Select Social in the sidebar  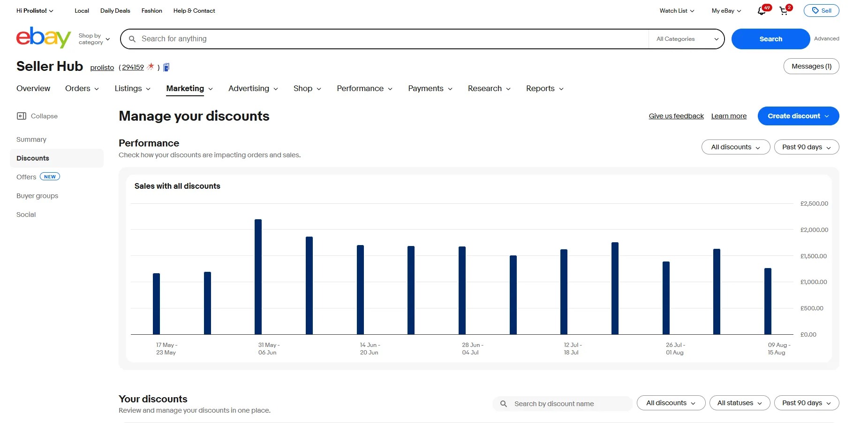point(26,215)
